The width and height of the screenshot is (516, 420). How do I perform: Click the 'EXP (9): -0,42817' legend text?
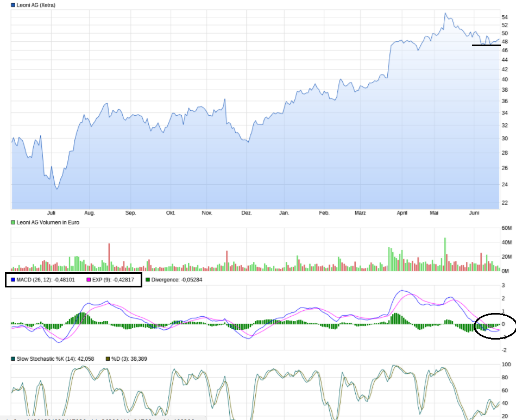[x=113, y=280]
